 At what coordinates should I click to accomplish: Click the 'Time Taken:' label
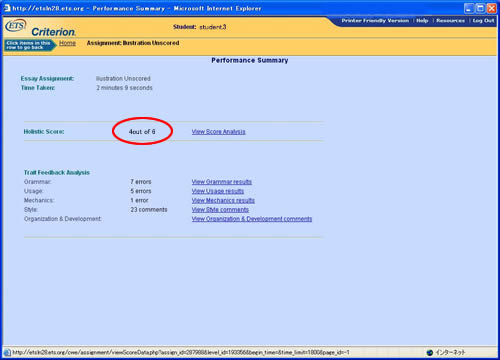coord(38,88)
